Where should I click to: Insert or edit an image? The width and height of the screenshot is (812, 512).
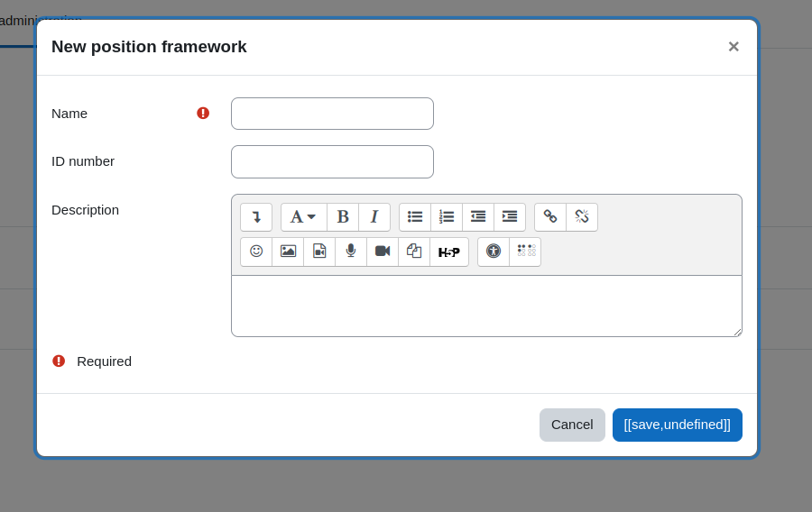[288, 251]
